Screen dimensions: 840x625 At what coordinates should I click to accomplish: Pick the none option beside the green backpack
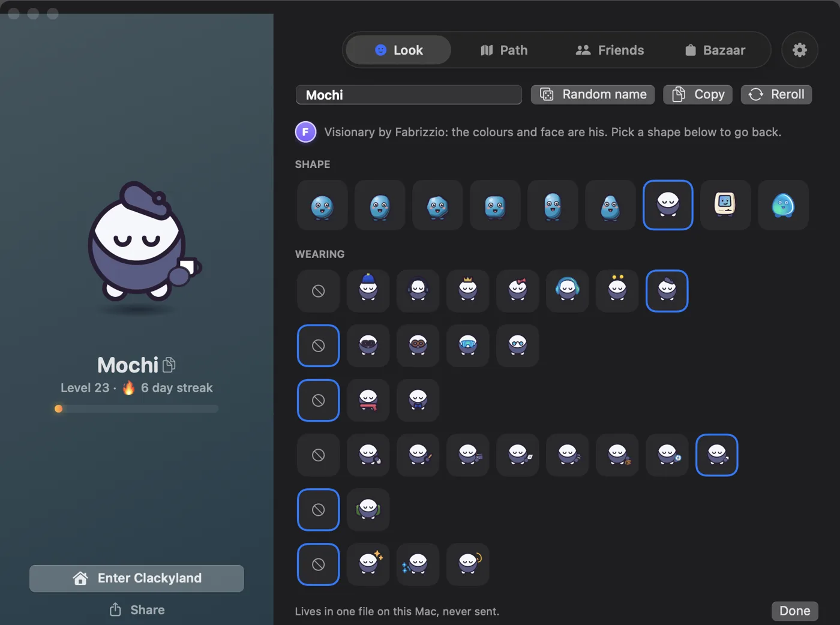click(x=318, y=510)
